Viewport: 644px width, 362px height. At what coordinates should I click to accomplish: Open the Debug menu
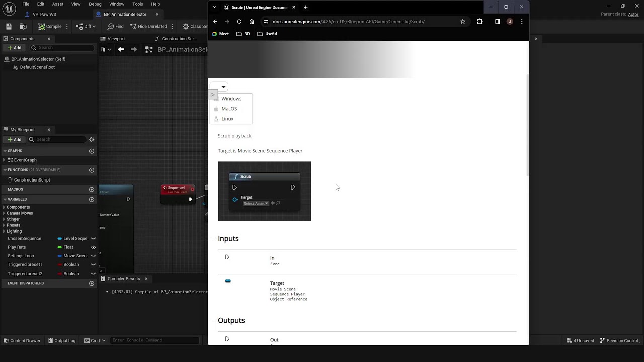[95, 4]
